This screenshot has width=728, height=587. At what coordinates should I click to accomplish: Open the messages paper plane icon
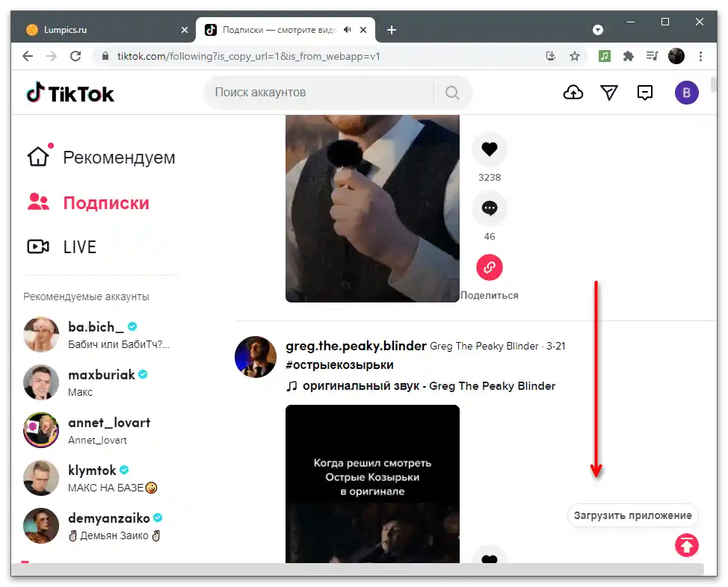pyautogui.click(x=608, y=93)
